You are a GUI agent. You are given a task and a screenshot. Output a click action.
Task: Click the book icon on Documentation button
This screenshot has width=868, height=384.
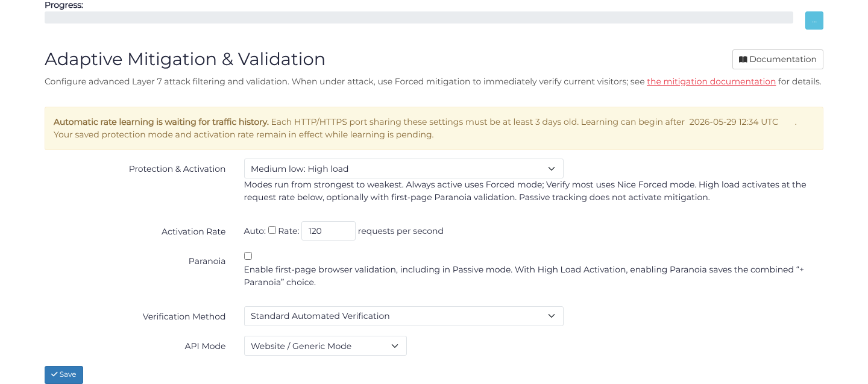coord(743,60)
